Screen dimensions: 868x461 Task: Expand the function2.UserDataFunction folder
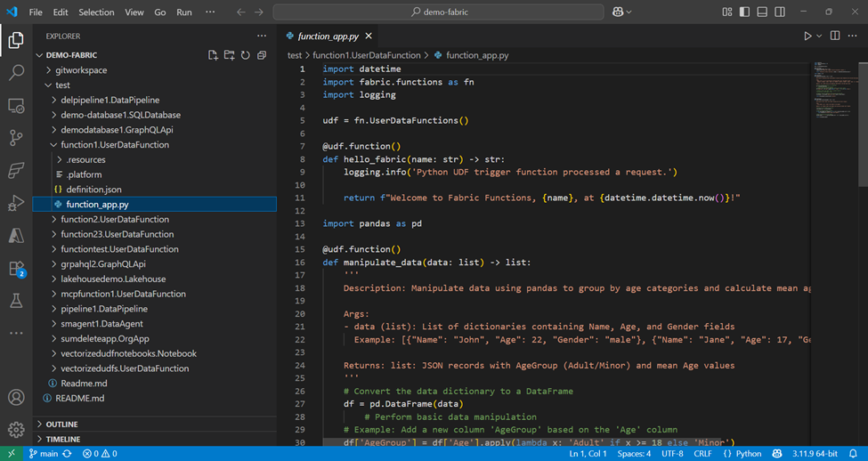115,219
